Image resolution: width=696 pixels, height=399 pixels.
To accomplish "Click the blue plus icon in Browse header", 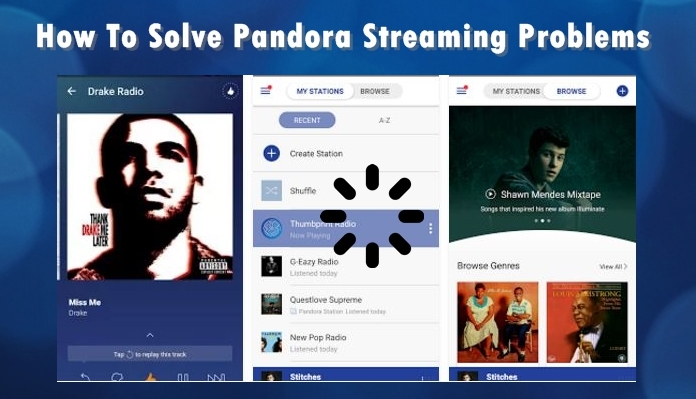I will (x=622, y=91).
